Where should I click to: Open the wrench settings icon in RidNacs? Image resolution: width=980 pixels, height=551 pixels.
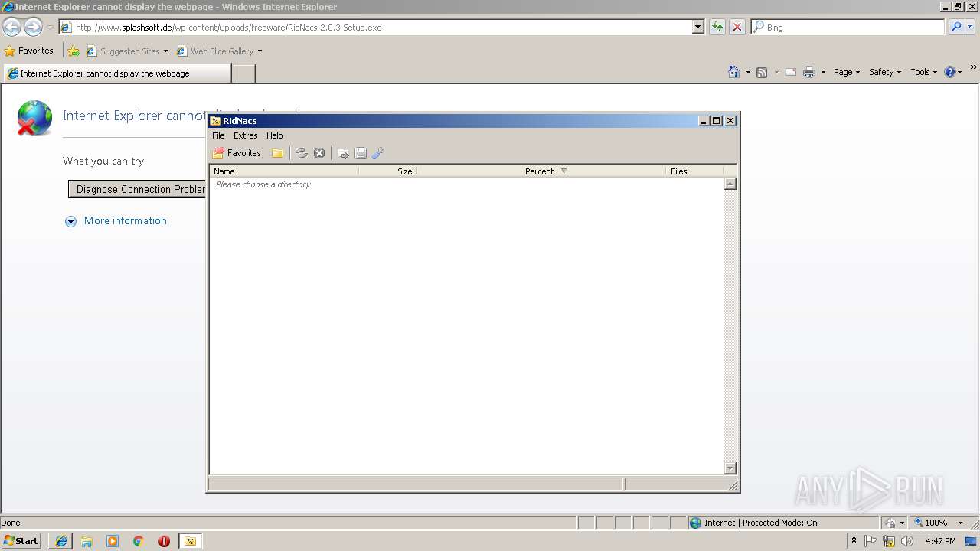click(377, 153)
